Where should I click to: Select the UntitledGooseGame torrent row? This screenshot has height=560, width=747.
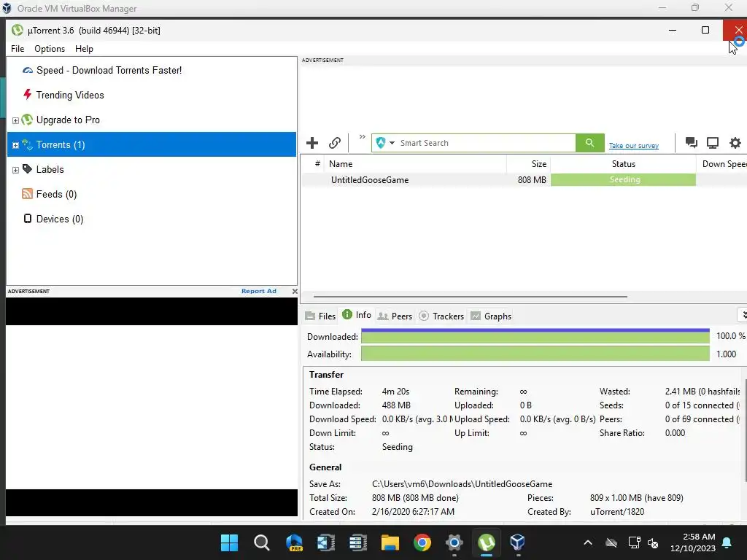pyautogui.click(x=523, y=179)
